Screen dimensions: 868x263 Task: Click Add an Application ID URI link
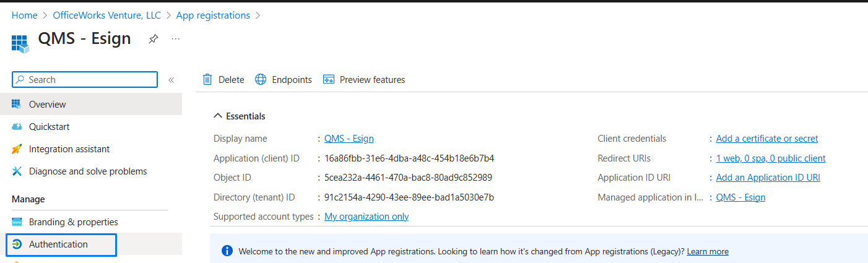click(768, 178)
